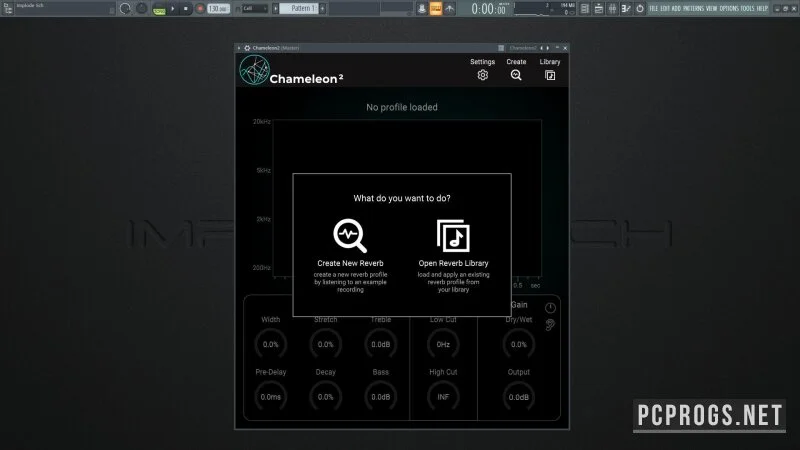Click the Stop transport button

(x=186, y=9)
